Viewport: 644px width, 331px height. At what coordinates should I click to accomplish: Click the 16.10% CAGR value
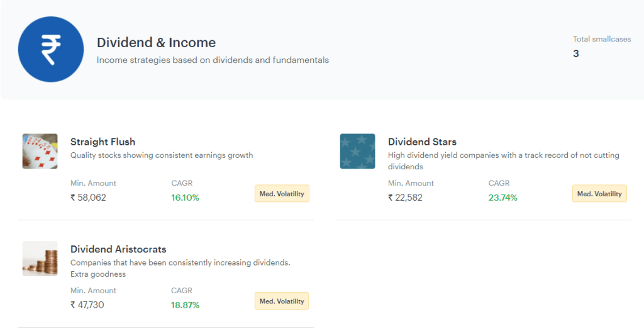[186, 198]
